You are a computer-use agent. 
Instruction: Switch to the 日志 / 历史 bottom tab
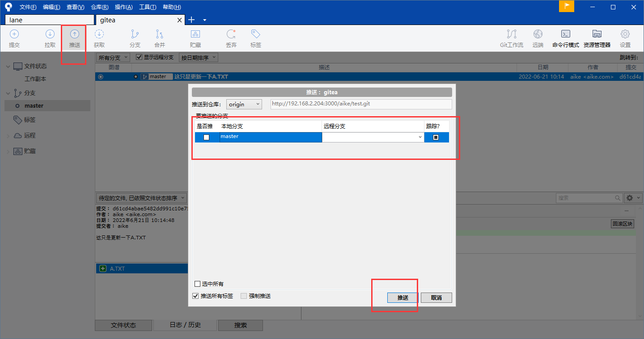(x=185, y=325)
